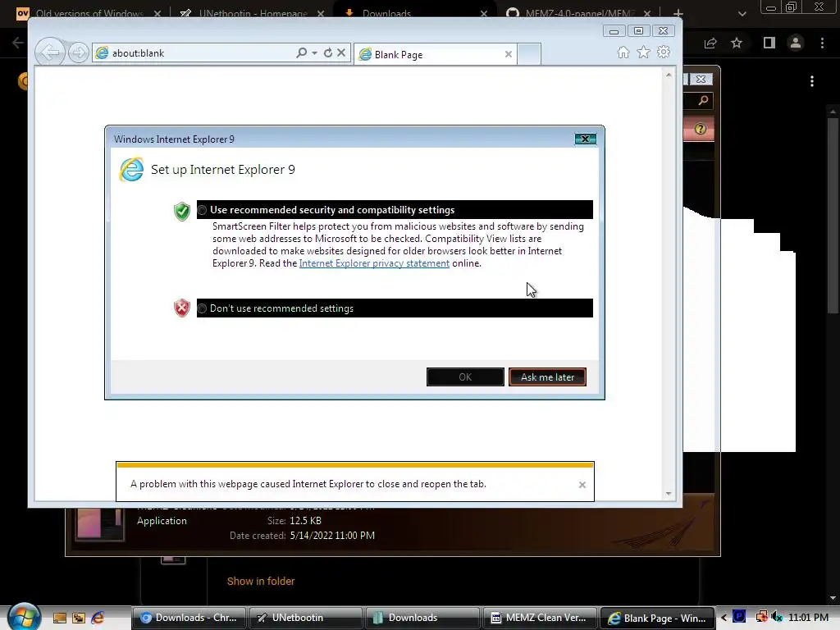840x630 pixels.
Task: Switch to Downloads Chrome tab
Action: [x=414, y=13]
